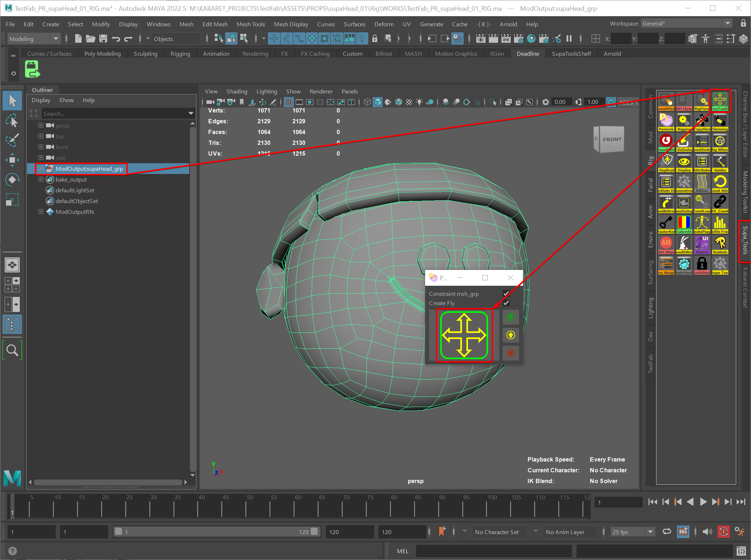Open the Supa_Tools side tab
This screenshot has width=751, height=560.
(x=745, y=240)
